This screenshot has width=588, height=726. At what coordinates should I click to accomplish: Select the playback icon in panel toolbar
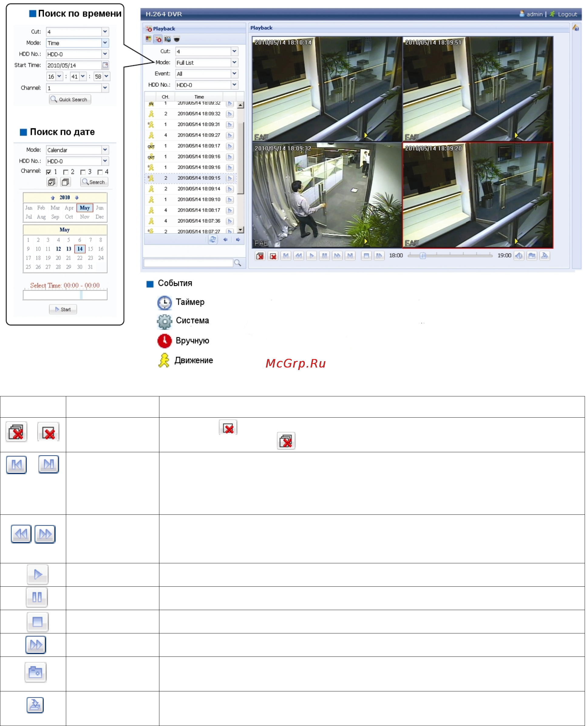coord(158,39)
